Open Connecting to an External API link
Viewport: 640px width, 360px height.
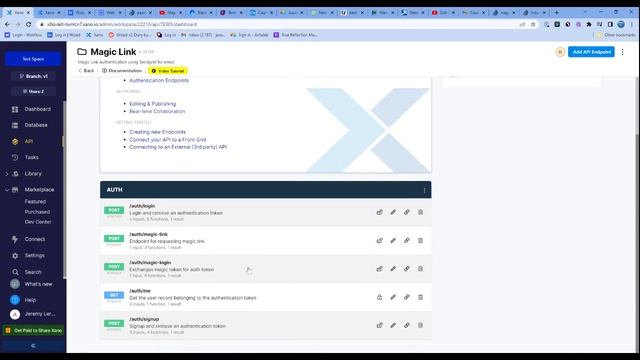coord(178,147)
